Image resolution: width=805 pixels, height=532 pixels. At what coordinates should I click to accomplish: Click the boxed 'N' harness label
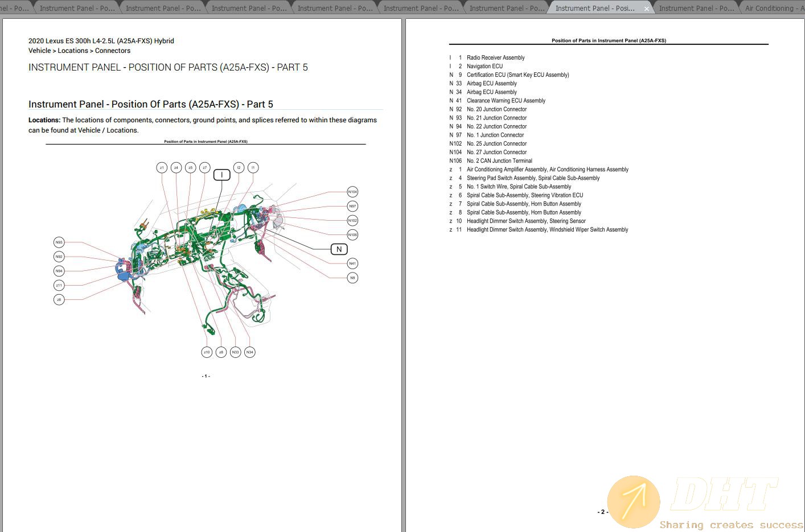pos(339,249)
